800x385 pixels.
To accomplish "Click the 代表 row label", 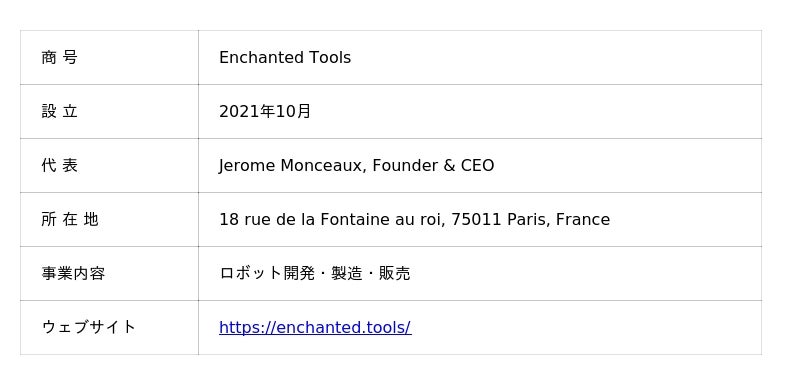I will click(x=59, y=166).
